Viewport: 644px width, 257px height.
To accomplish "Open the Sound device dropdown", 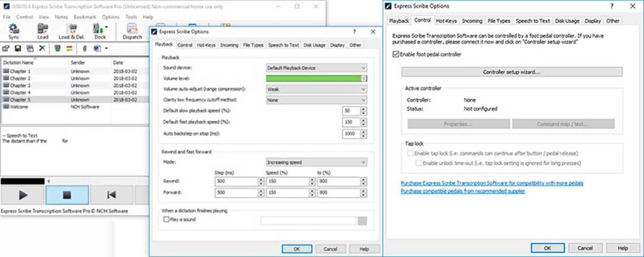I will (x=316, y=67).
